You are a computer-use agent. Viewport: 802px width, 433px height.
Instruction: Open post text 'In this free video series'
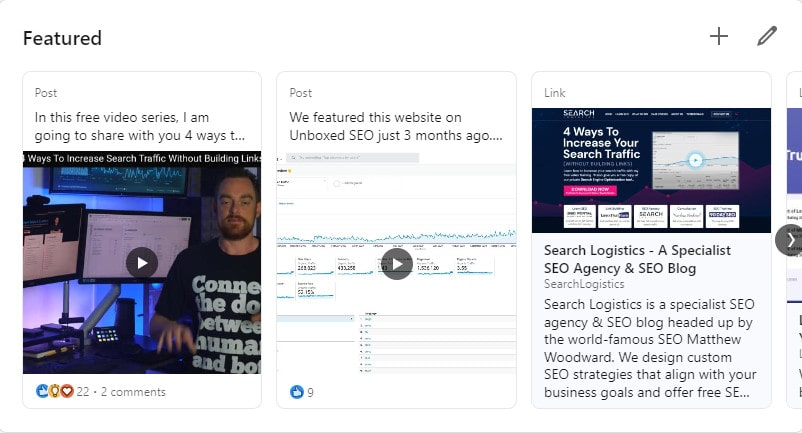click(x=140, y=126)
